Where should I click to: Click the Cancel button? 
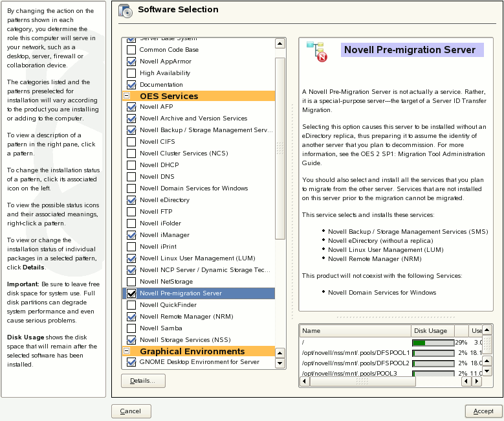(131, 411)
